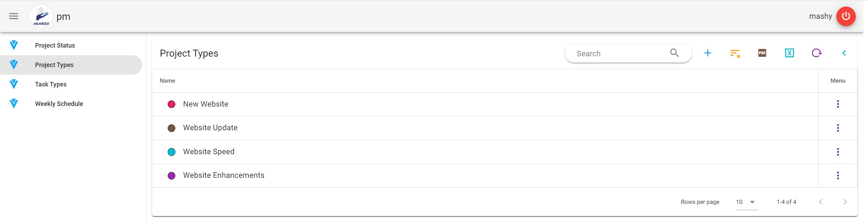Click the red power logout button
This screenshot has width=868, height=223.
846,16
